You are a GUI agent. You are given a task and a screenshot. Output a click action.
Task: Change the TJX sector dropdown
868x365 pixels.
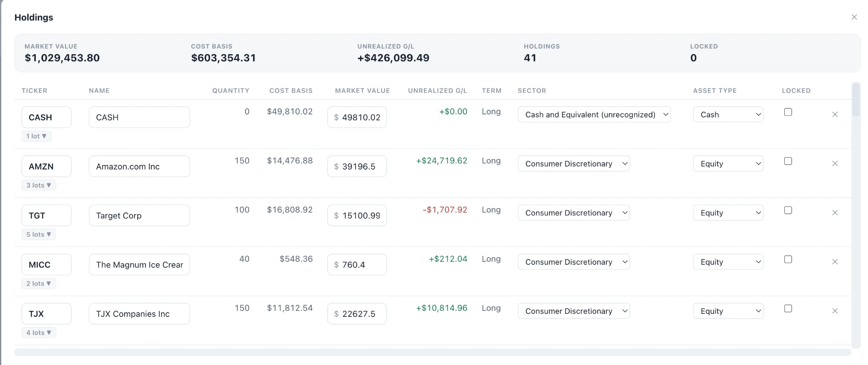[x=574, y=311]
